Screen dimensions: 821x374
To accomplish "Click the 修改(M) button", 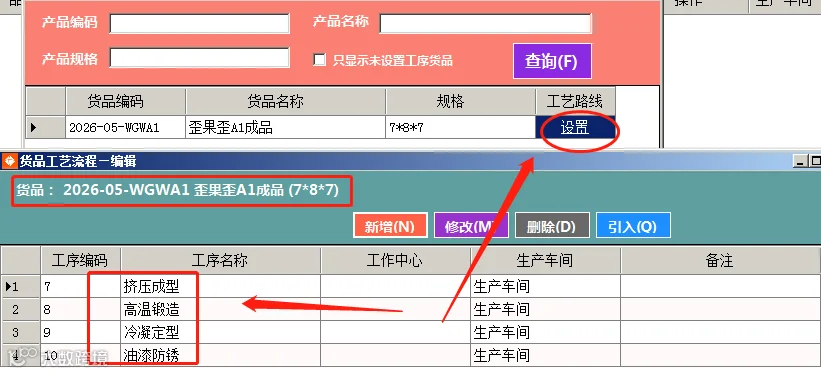I will tap(471, 226).
